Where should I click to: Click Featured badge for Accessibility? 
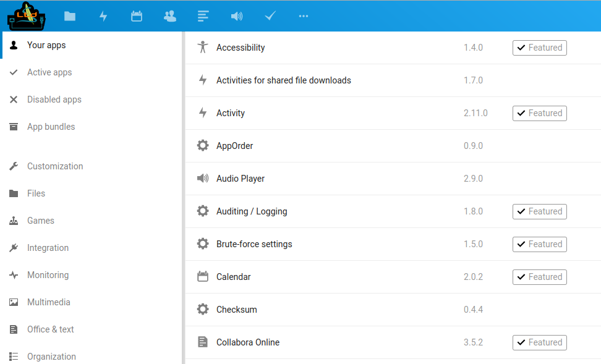(x=540, y=48)
